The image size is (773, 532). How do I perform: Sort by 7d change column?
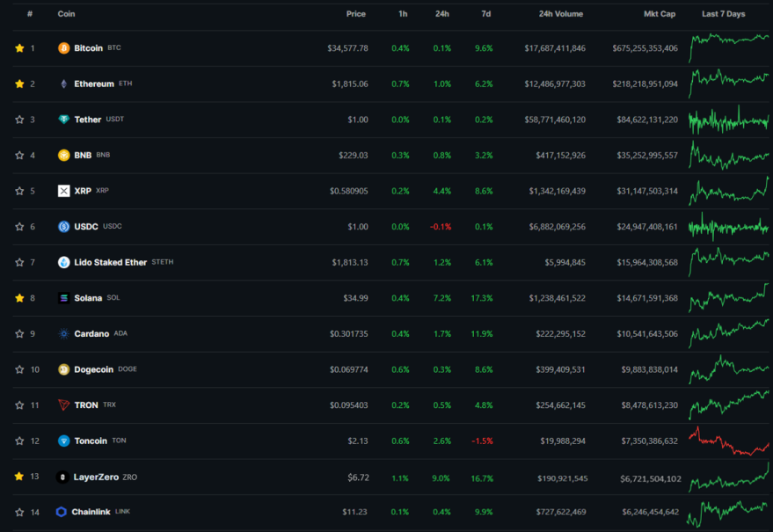tap(486, 14)
